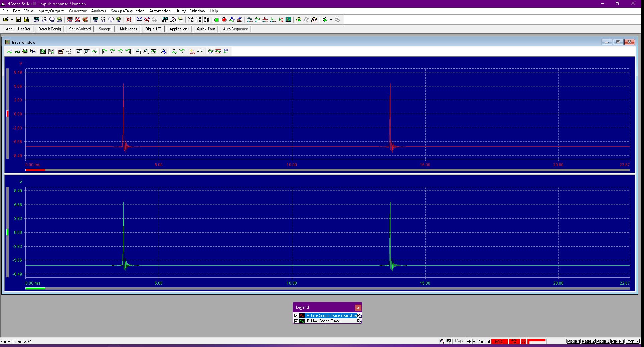
Task: Remove a trace with the minus wave icon
Action: click(17, 51)
